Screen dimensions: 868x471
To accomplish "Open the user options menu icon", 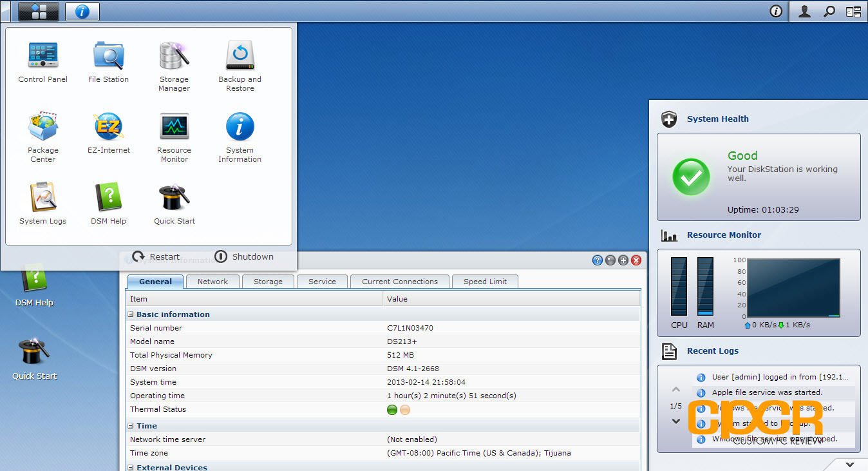I will (804, 11).
